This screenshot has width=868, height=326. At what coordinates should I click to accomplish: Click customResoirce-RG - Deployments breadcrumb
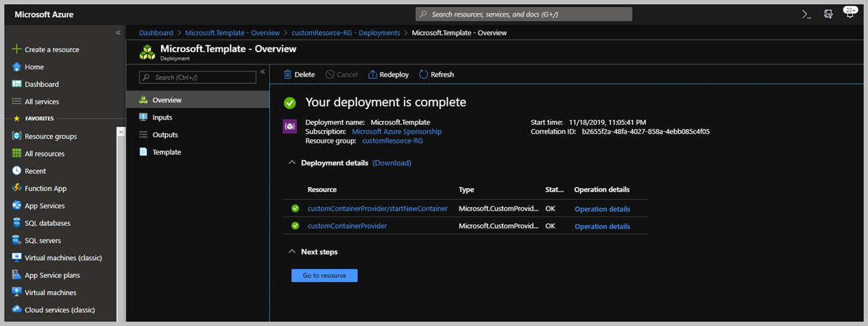pyautogui.click(x=346, y=32)
